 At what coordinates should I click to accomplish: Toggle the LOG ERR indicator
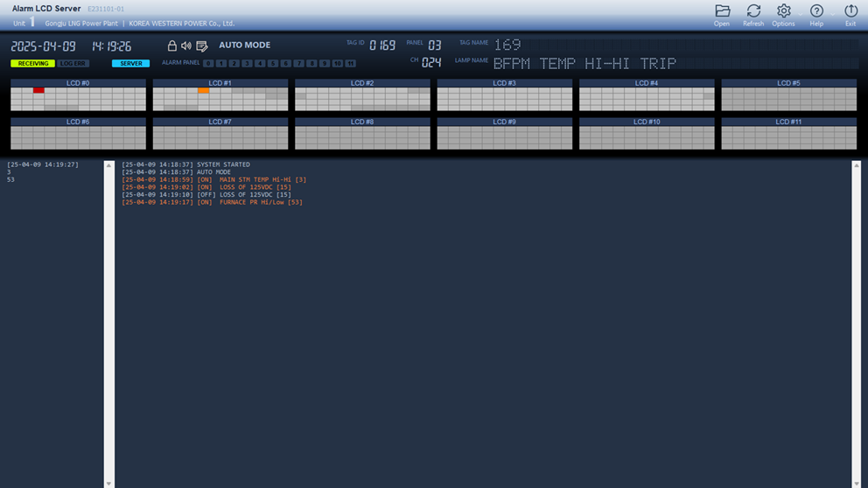coord(73,64)
